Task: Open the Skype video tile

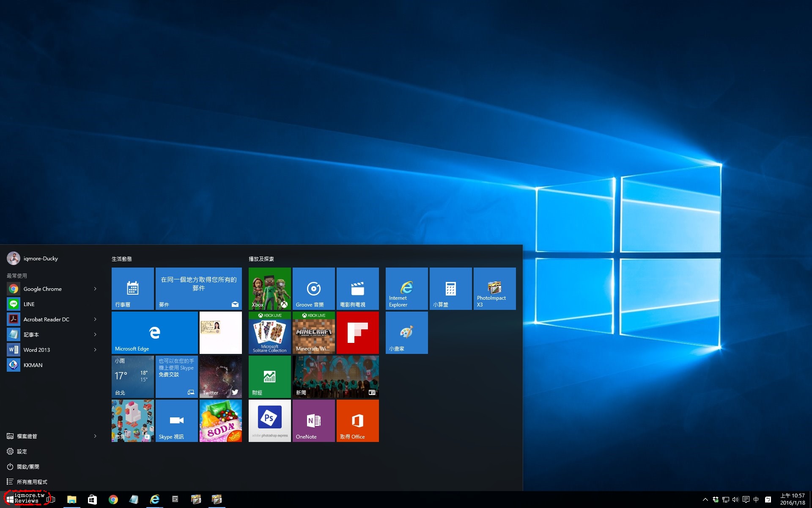Action: pos(176,420)
